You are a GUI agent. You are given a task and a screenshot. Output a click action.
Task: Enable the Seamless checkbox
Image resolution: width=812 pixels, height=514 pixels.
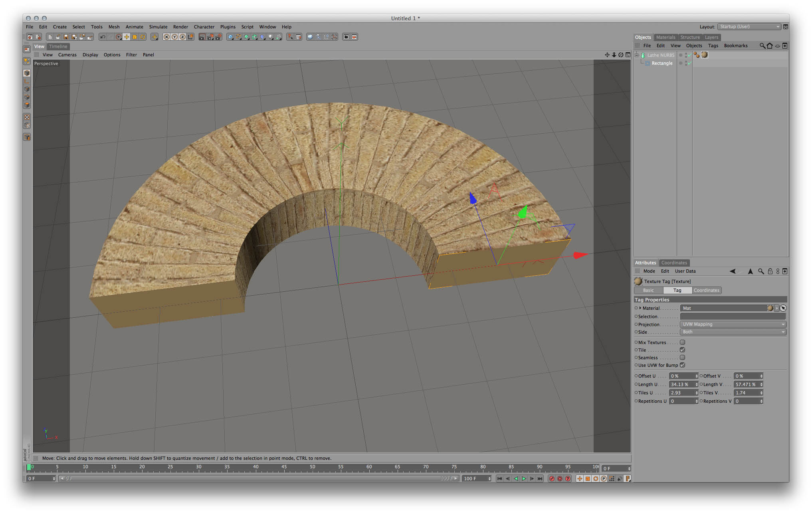(682, 358)
